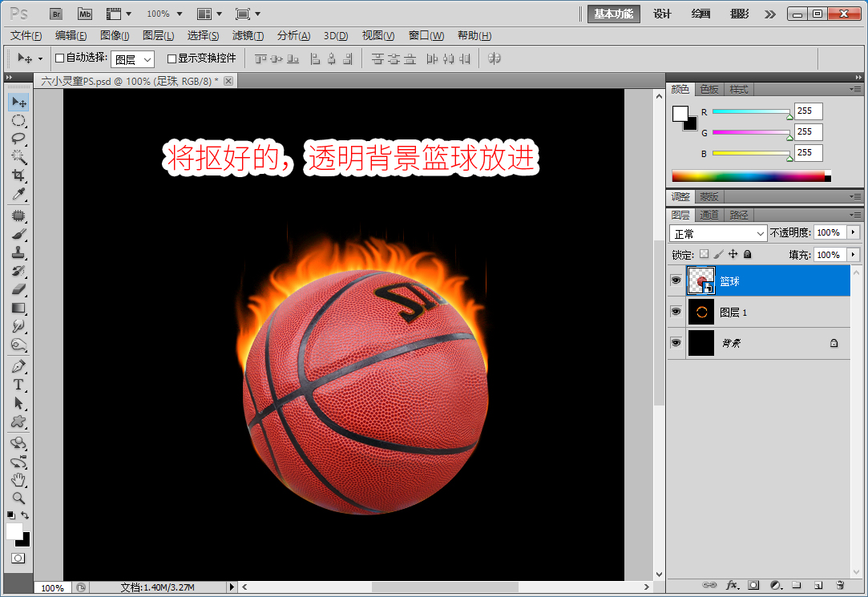Select the History Brush tool
This screenshot has height=597, width=868.
click(x=18, y=271)
